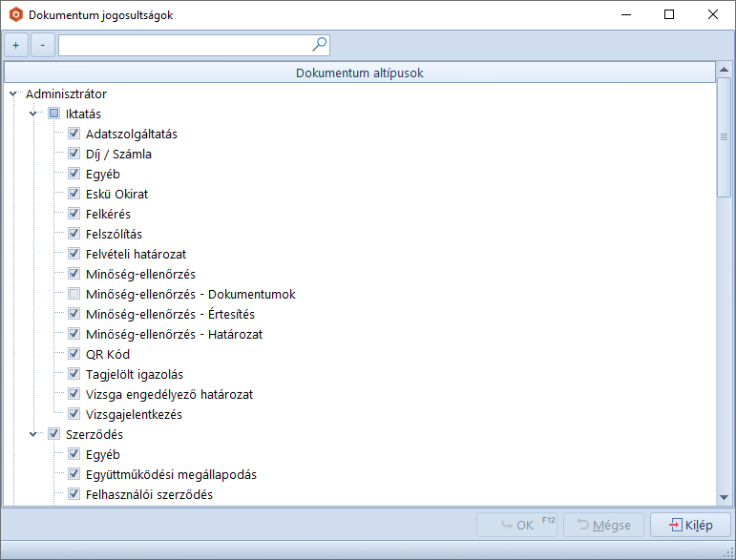Enable Minőség-ellenőrzés - Dokumentumok checkbox
The width and height of the screenshot is (736, 560).
tap(74, 294)
